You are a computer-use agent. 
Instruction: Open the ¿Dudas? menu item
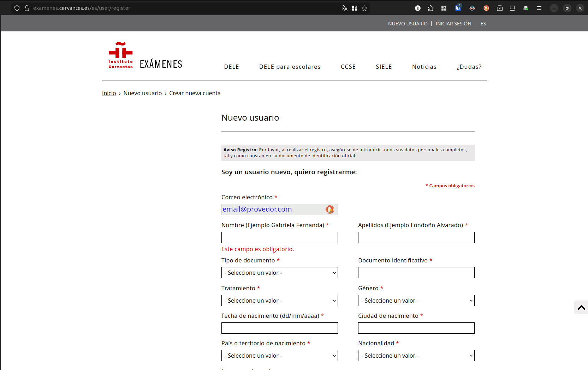coord(469,67)
